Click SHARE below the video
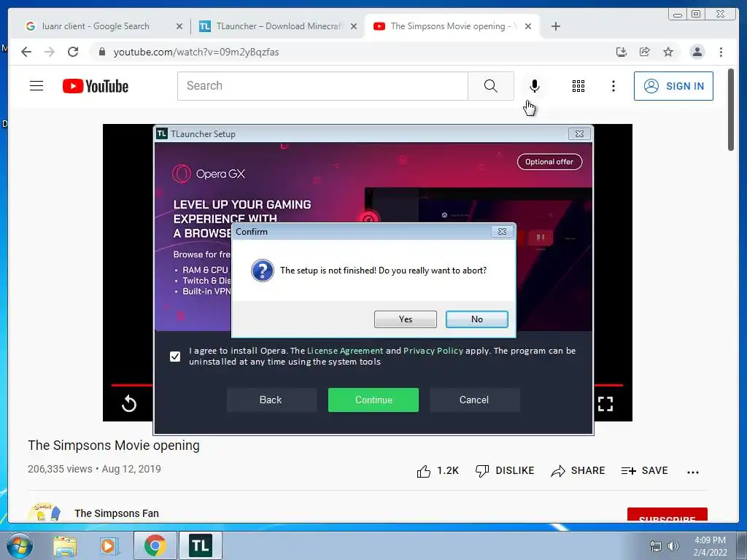Image resolution: width=747 pixels, height=560 pixels. 578,471
